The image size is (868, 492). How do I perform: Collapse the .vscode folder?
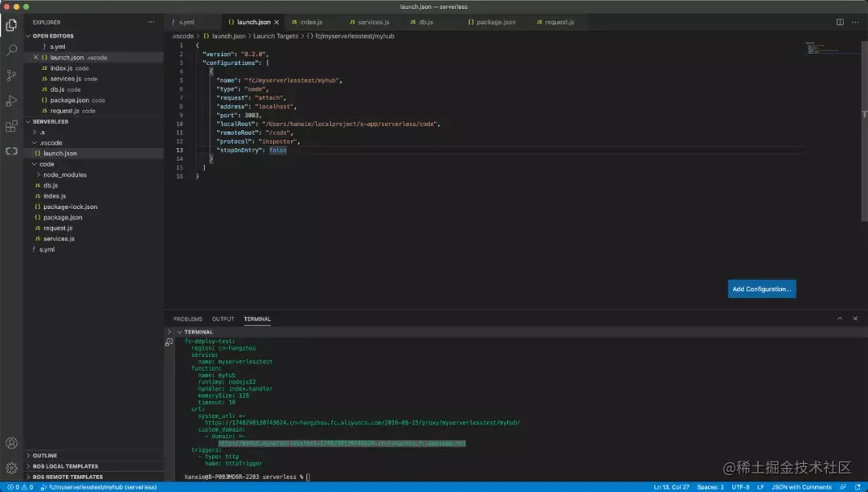click(35, 142)
